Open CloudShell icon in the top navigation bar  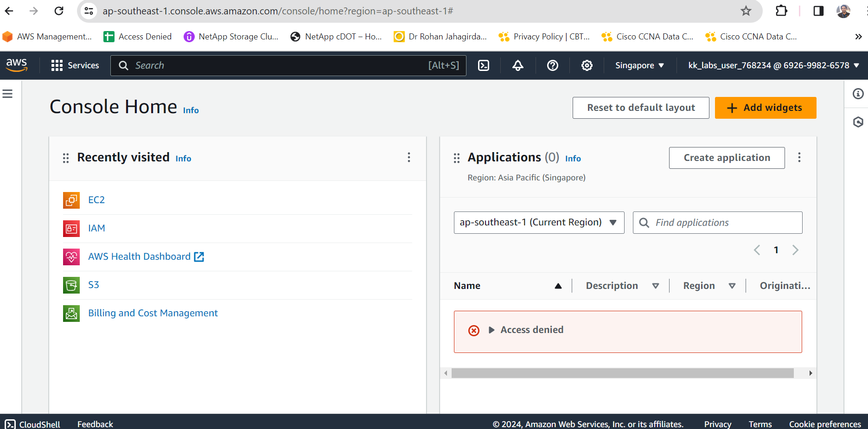(x=484, y=65)
